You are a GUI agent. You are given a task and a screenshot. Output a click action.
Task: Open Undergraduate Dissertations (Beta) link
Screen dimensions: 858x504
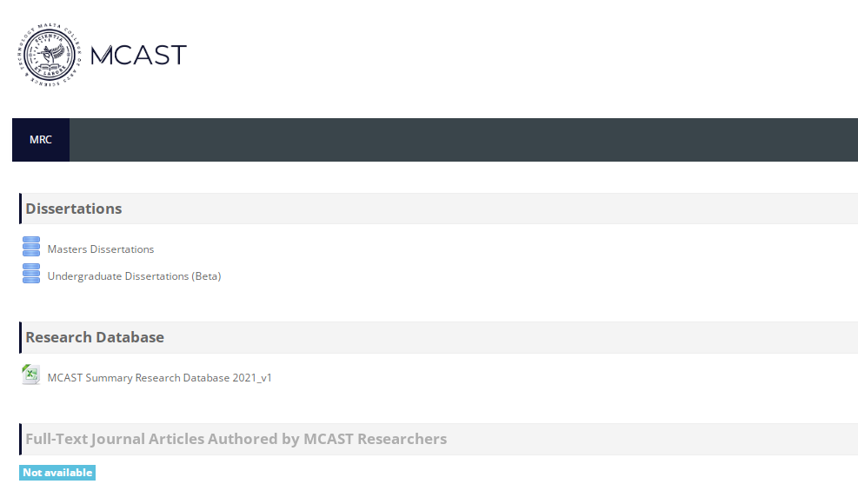[134, 276]
